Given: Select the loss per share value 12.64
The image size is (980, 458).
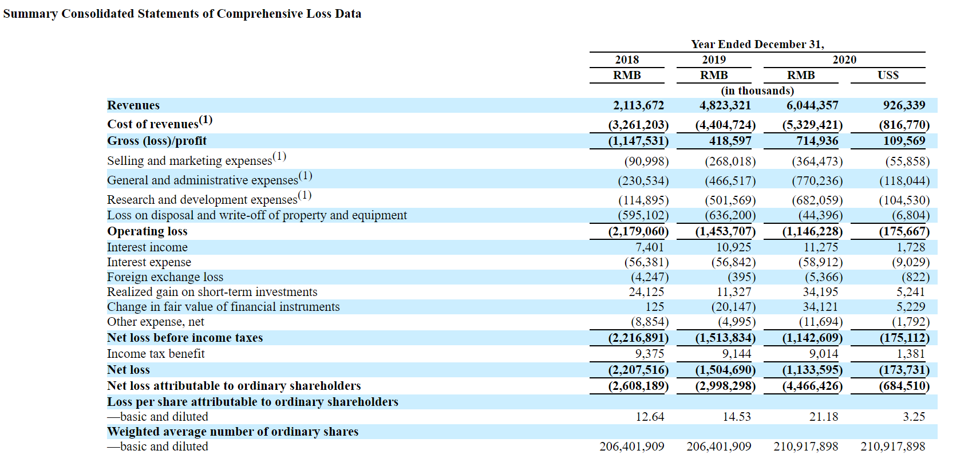Looking at the screenshot, I should point(650,417).
